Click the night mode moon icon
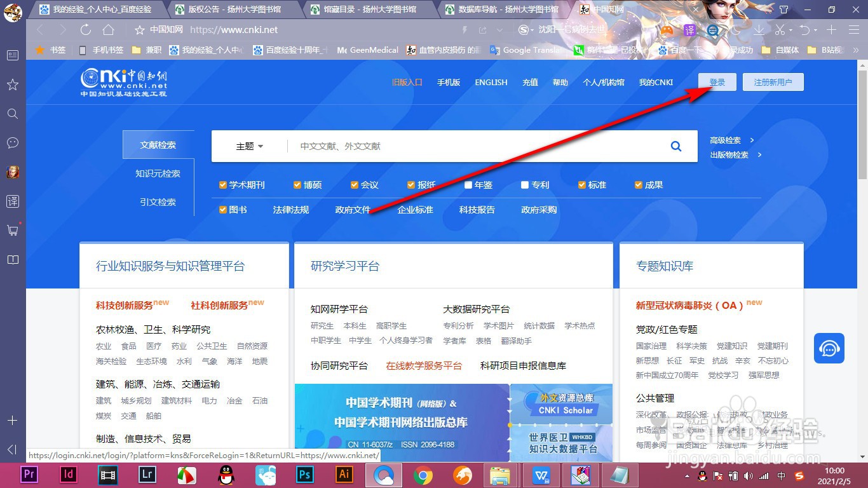Screen dimensions: 868x488 (736, 30)
